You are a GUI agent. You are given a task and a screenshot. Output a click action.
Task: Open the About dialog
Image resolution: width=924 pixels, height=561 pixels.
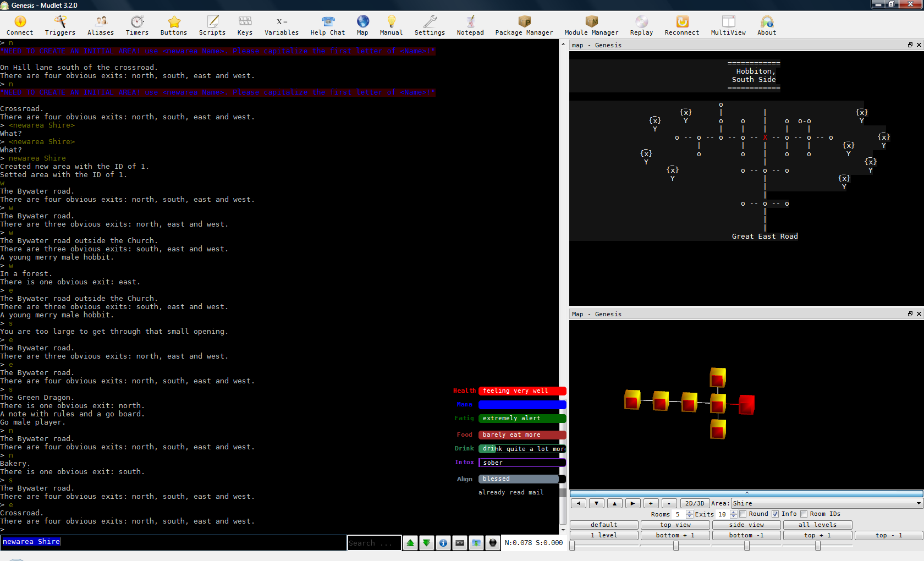click(767, 25)
